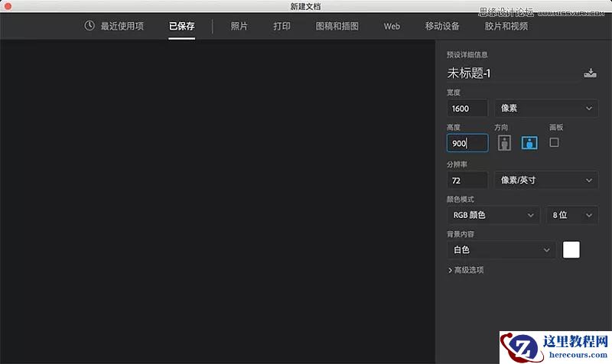Close the 新建文档 window with red button

point(8,6)
